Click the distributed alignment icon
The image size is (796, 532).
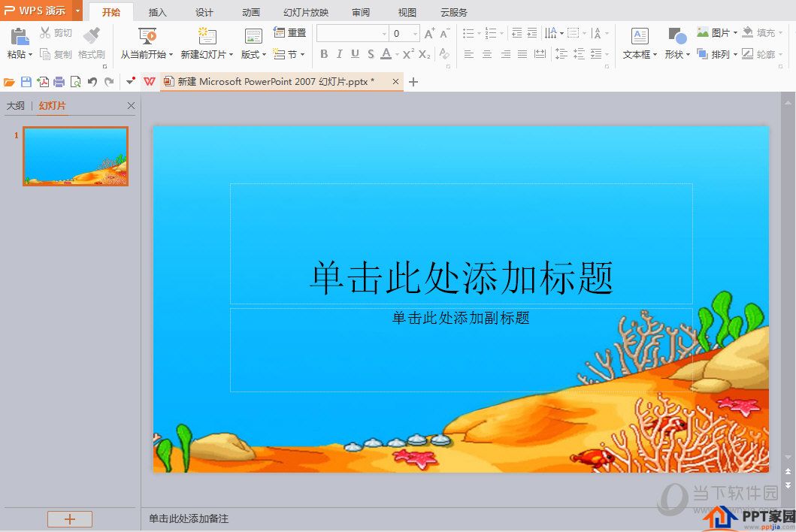pos(540,54)
